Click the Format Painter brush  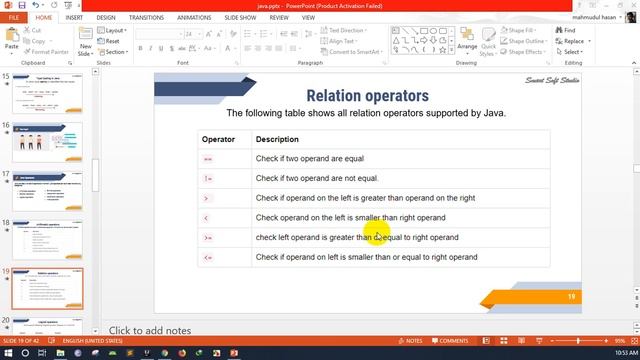click(46, 52)
